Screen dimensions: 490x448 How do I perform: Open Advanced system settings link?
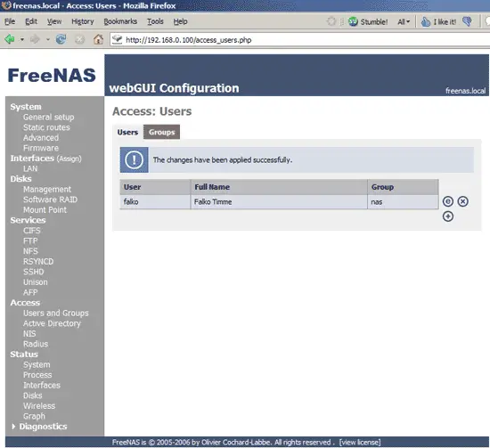tap(41, 138)
